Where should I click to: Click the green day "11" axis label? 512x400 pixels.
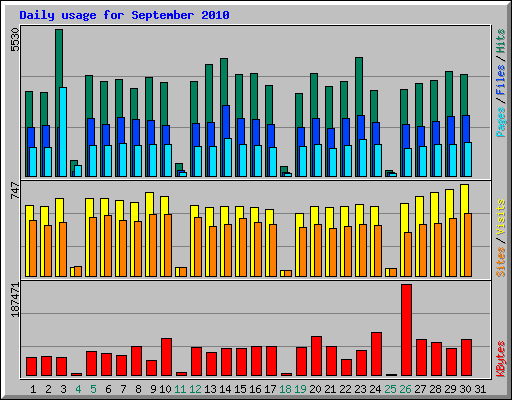click(x=180, y=389)
